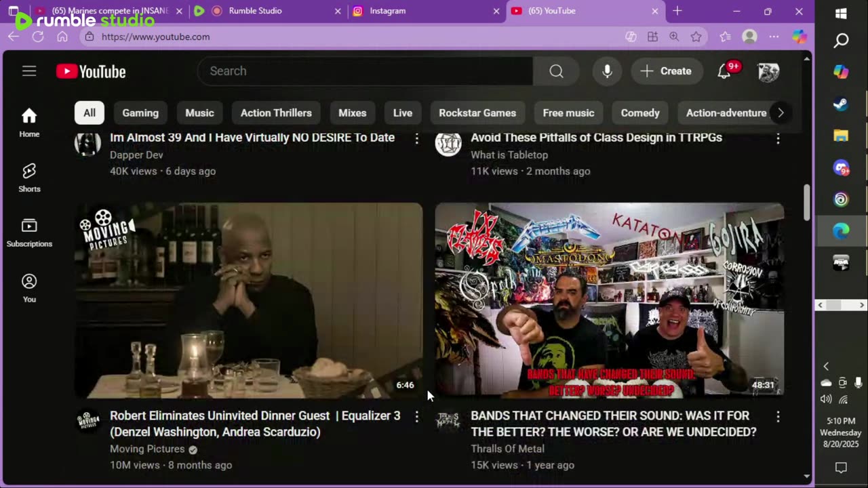Open options for TTRPG class design video

(x=778, y=138)
